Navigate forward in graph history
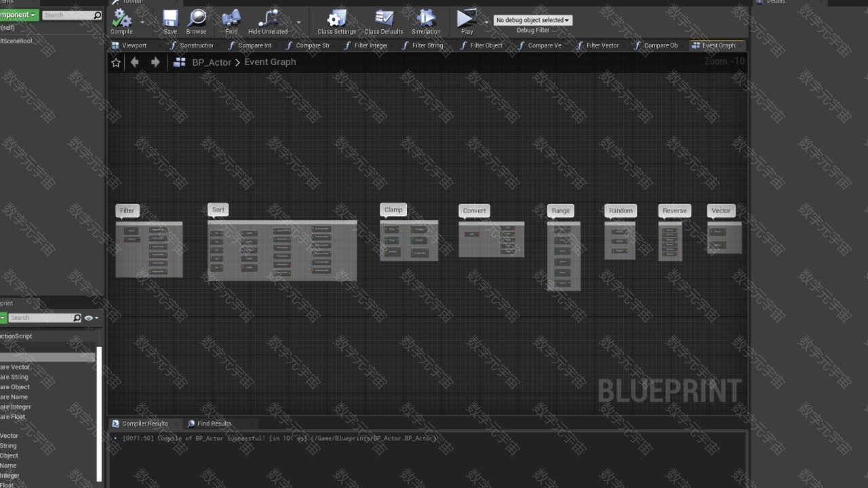 tap(155, 62)
